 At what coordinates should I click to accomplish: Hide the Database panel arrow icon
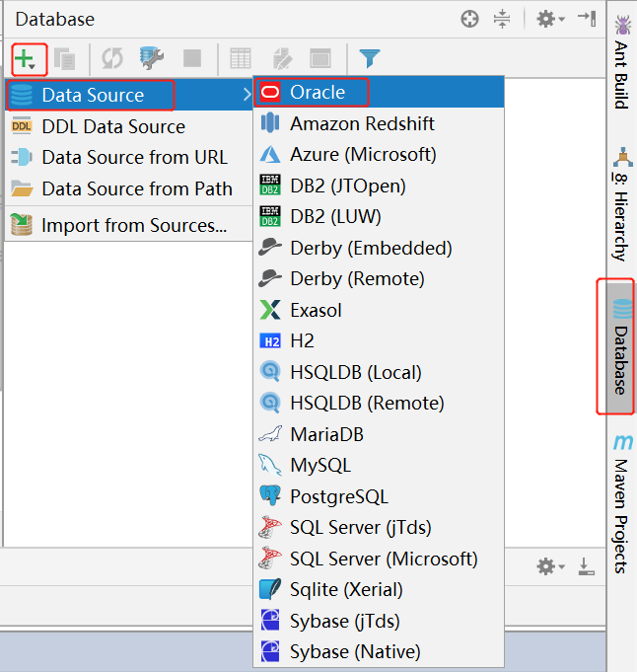(x=587, y=19)
